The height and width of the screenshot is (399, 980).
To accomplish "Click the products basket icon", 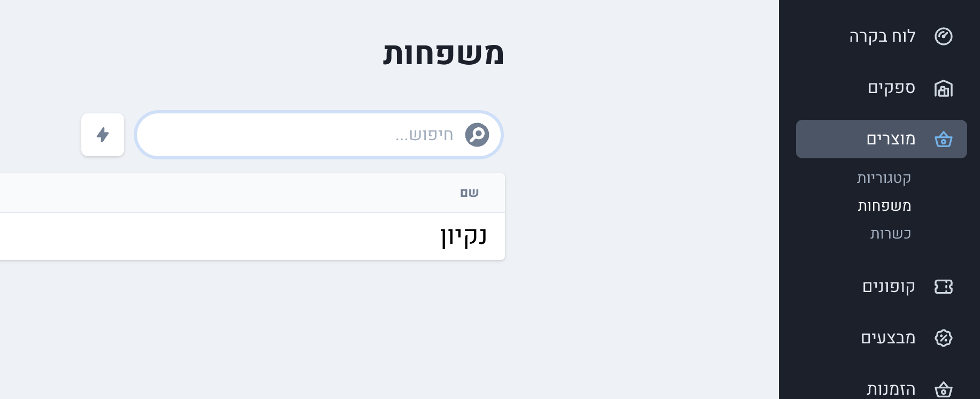I will (943, 140).
